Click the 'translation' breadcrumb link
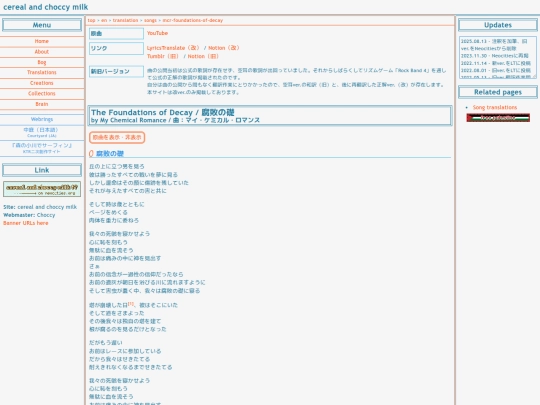The width and height of the screenshot is (540, 405). (125, 20)
